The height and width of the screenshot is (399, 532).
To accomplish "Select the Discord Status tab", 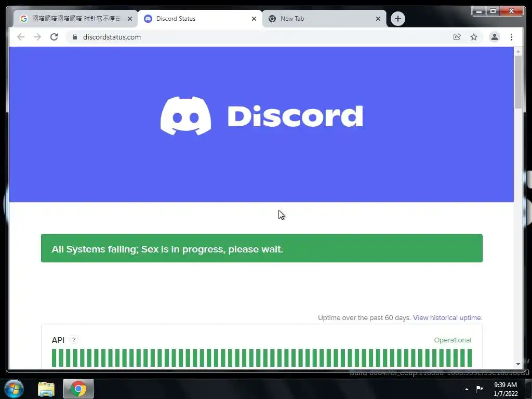I will pyautogui.click(x=199, y=19).
